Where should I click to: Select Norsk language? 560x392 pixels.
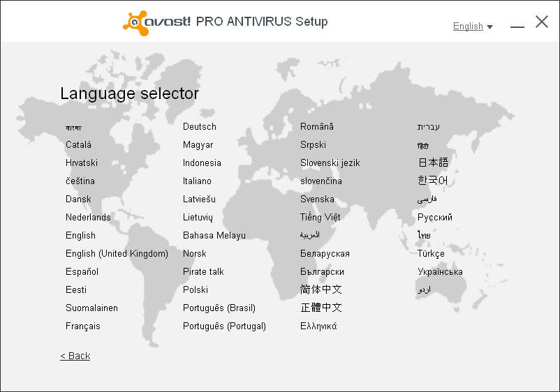coord(195,254)
